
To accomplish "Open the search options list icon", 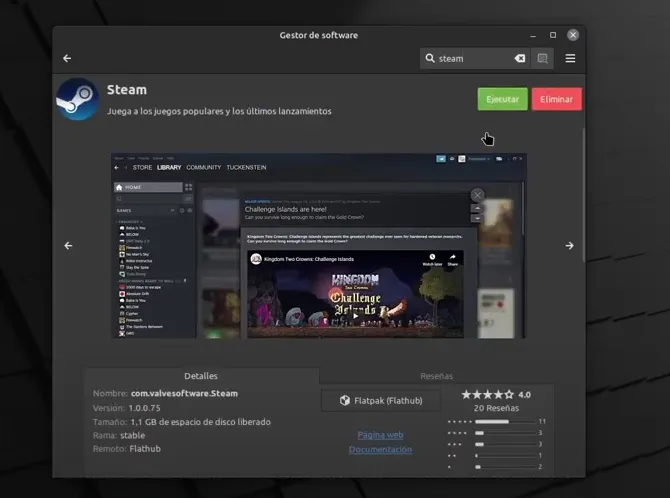I will click(x=542, y=58).
